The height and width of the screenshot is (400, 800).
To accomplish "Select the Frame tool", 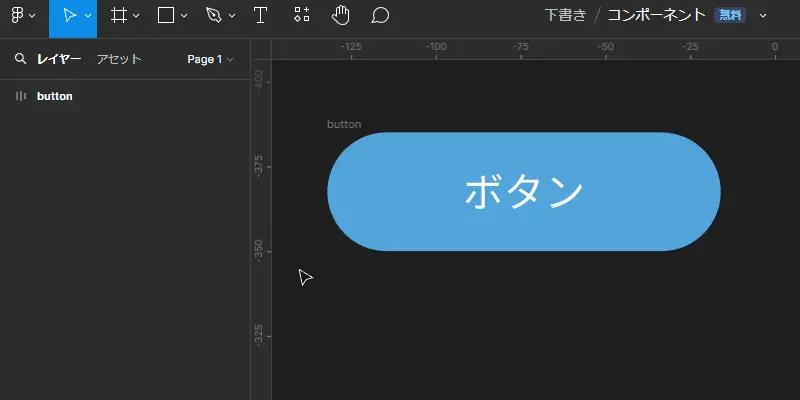I will (x=118, y=15).
